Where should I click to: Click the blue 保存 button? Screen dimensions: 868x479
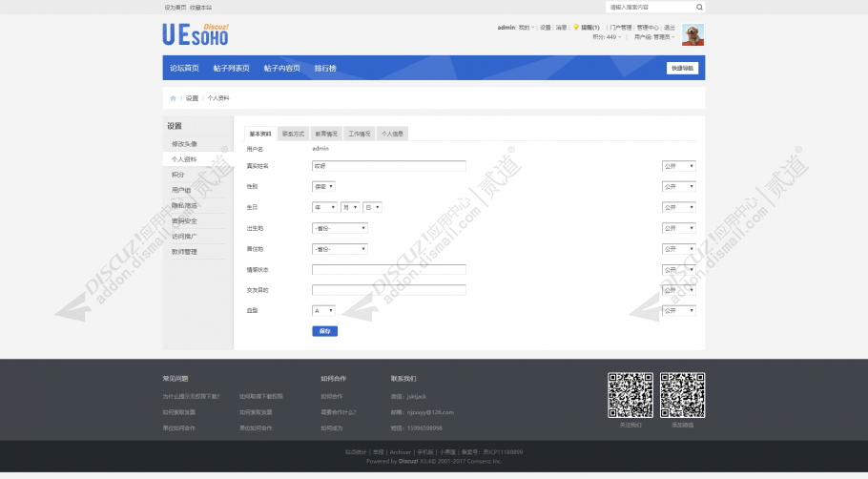tap(325, 331)
